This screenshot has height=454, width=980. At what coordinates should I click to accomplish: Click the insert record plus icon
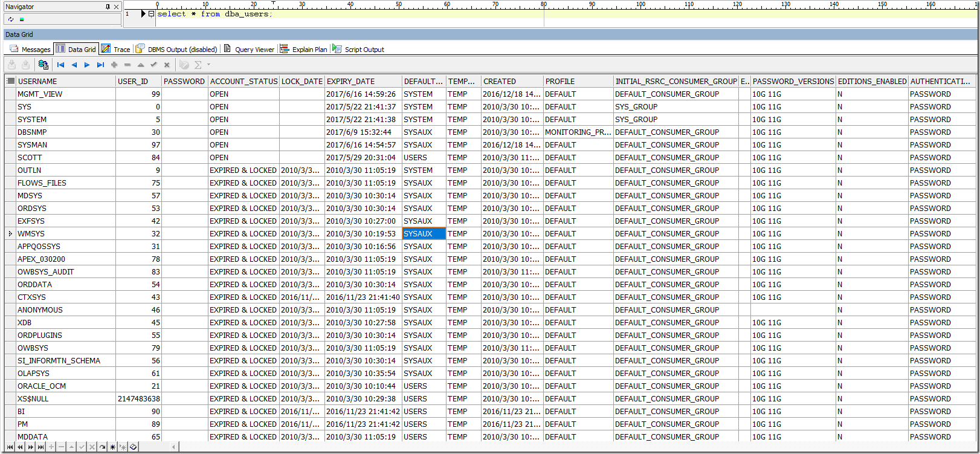tap(114, 65)
